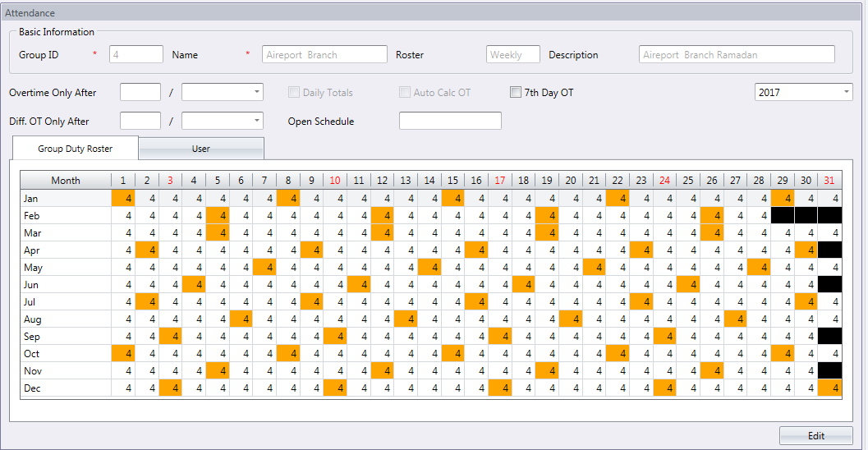868x450 pixels.
Task: Click the Edit button
Action: tap(815, 435)
